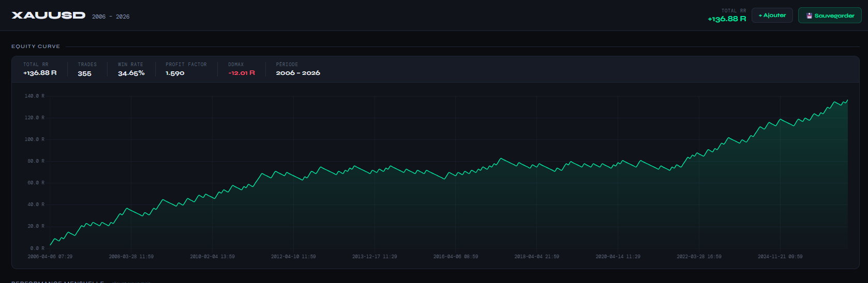The height and width of the screenshot is (283, 868).
Task: Click the 2010-02-04 13:59 date label
Action: point(212,257)
